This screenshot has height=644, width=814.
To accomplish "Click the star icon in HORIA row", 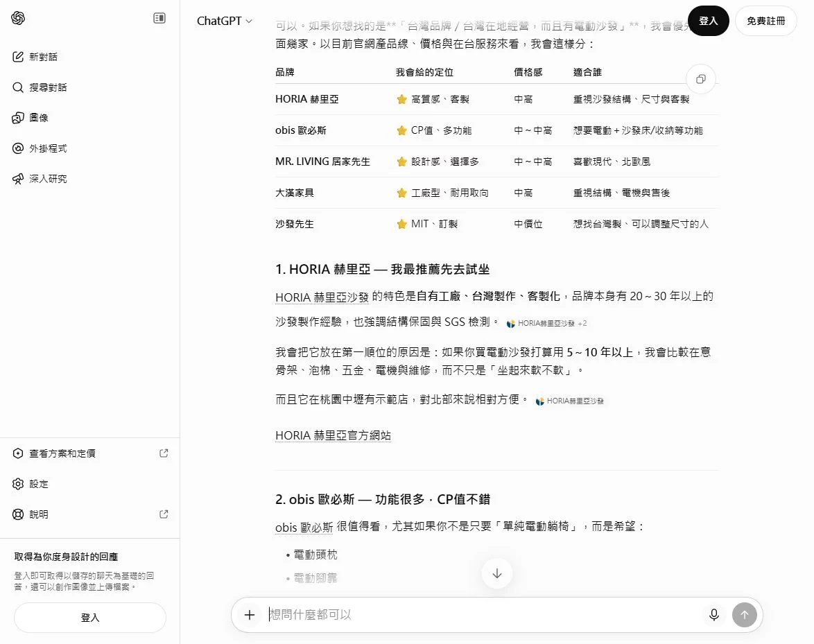I will pyautogui.click(x=402, y=99).
